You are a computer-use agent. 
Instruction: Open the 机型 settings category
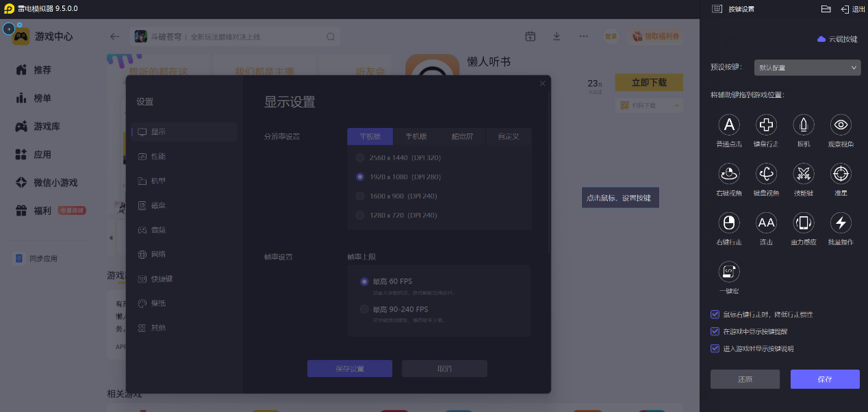pos(185,181)
